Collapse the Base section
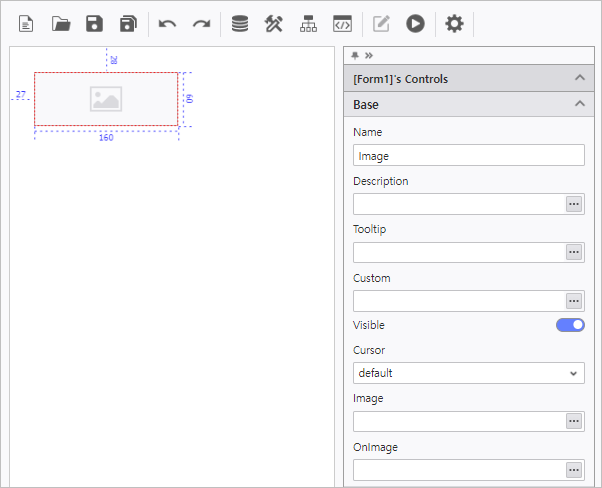Viewport: 602px width, 488px height. pyautogui.click(x=579, y=104)
